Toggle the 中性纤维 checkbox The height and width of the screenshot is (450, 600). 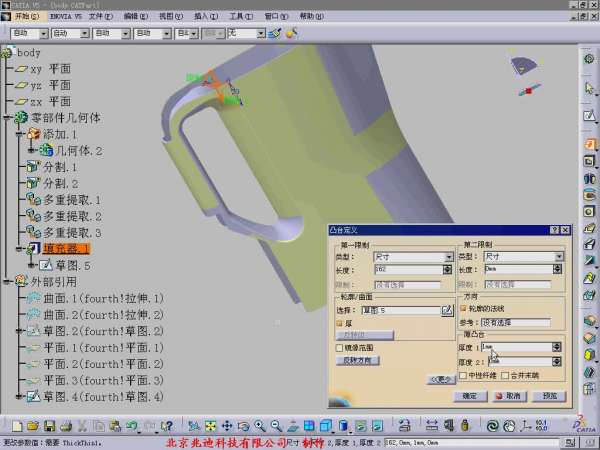(462, 375)
